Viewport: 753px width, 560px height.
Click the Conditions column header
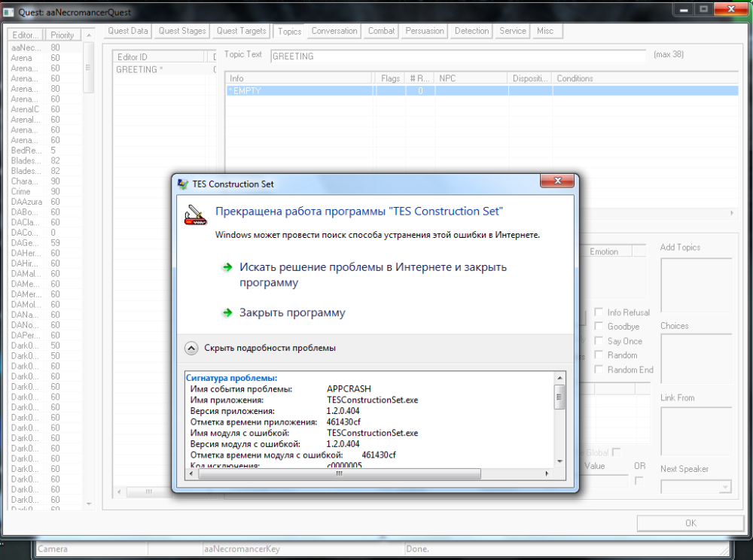(x=645, y=78)
